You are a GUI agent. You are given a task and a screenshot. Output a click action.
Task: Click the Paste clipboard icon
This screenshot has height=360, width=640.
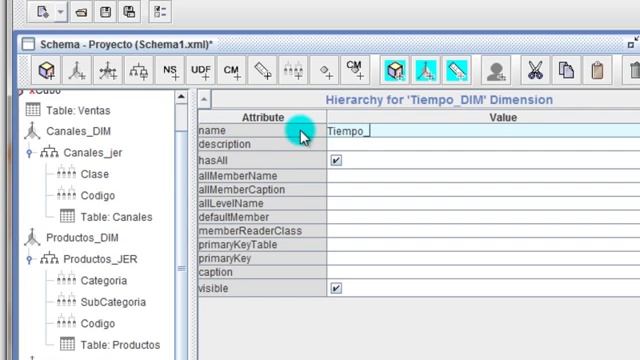597,70
